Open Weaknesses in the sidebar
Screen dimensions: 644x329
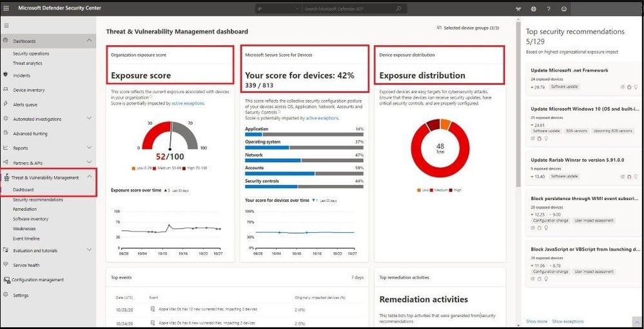click(x=24, y=228)
